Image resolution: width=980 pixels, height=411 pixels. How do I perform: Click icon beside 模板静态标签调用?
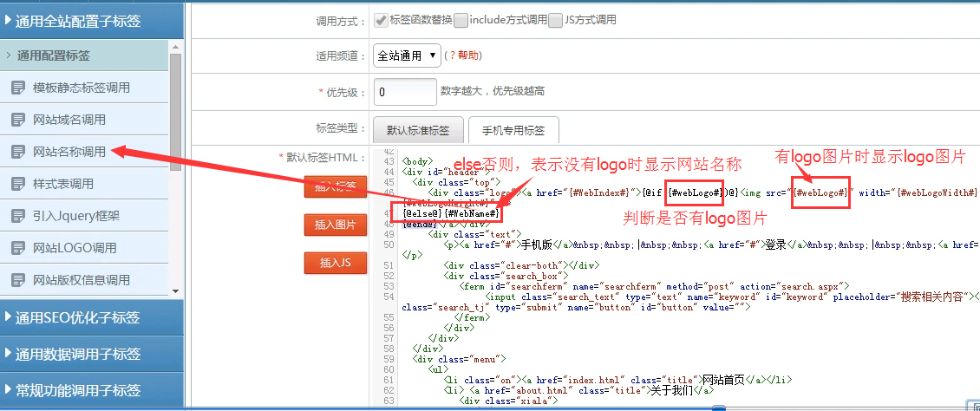tap(17, 88)
